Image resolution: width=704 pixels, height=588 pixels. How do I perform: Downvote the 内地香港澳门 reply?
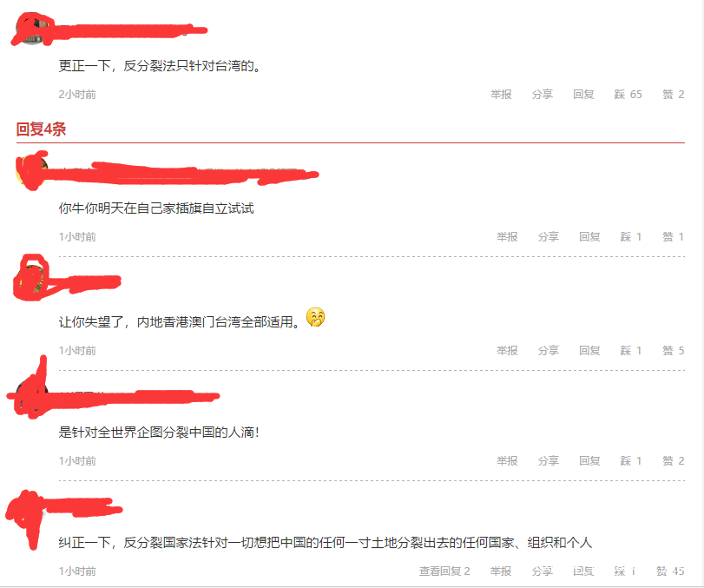(x=631, y=350)
